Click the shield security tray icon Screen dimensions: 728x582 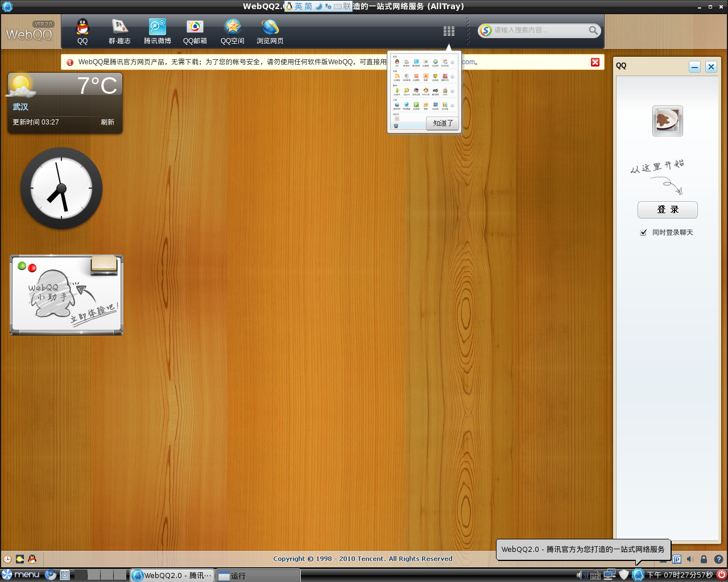coord(624,575)
